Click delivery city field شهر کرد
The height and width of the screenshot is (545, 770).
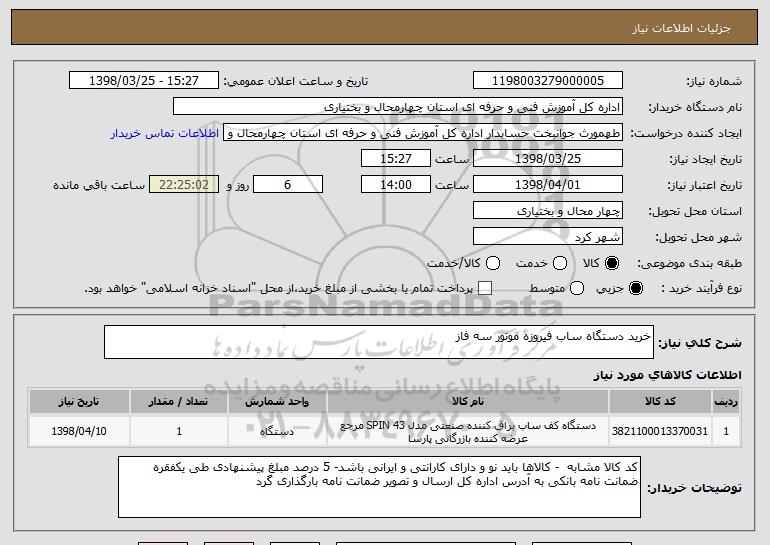tap(548, 237)
